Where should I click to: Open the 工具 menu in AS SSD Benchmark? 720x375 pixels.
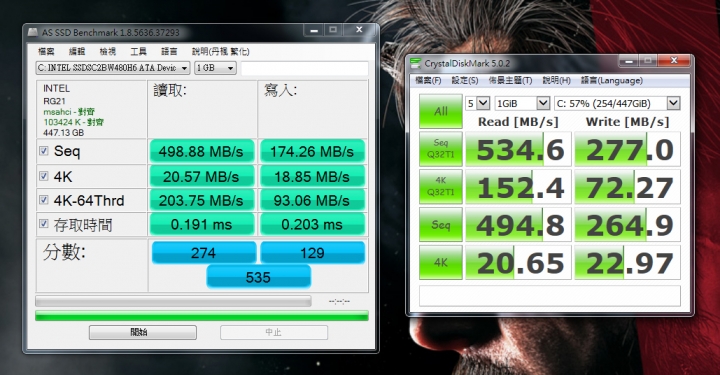point(138,51)
